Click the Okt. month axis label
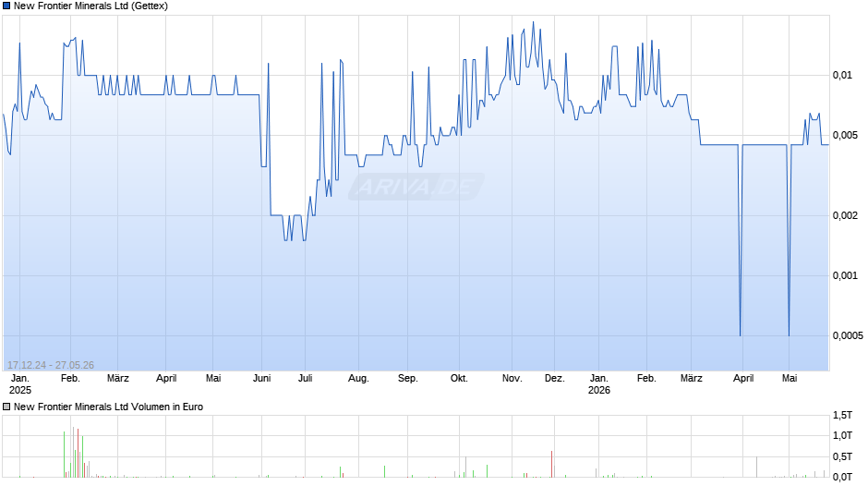The image size is (868, 486). [x=459, y=379]
